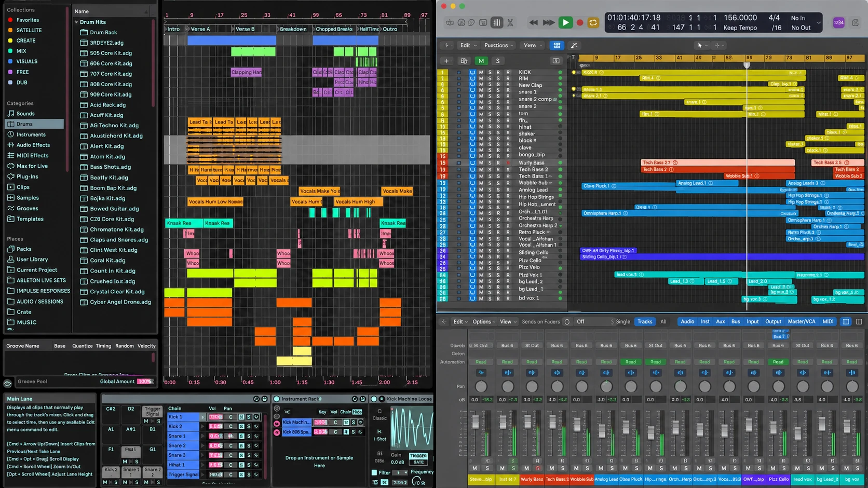Toggle the yellow Cycle button in Logic
The width and height of the screenshot is (868, 488).
(x=593, y=22)
